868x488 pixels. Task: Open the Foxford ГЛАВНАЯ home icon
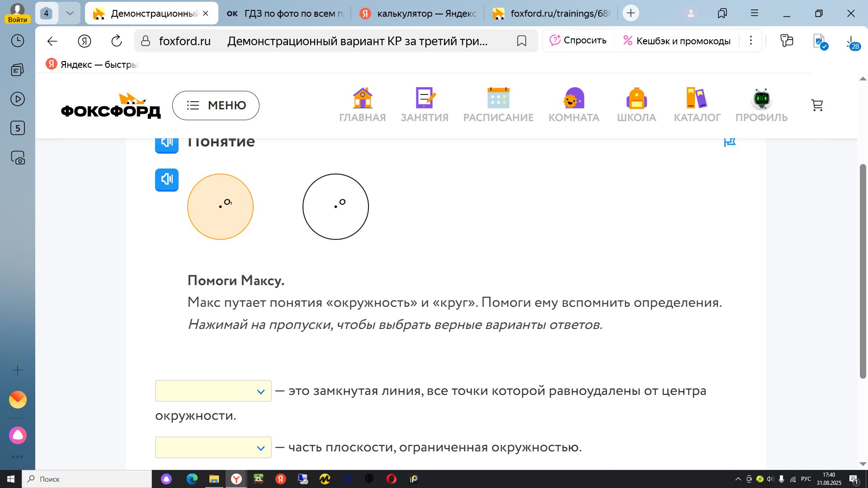pyautogui.click(x=363, y=105)
